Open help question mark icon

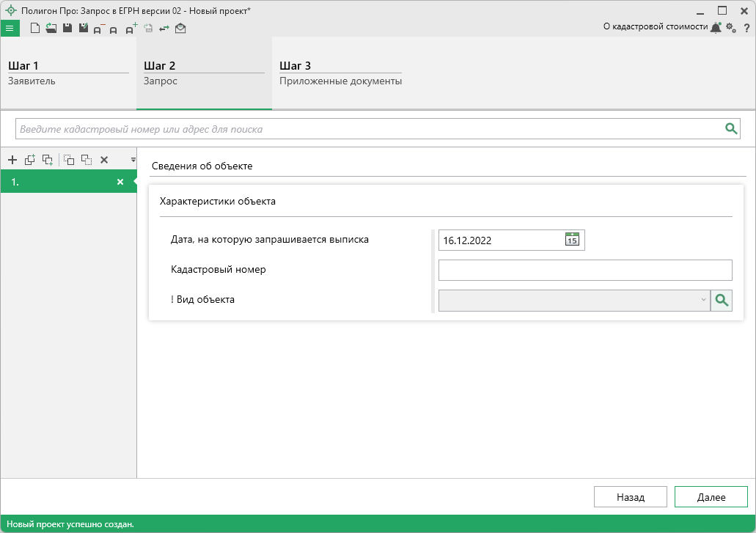(x=746, y=28)
